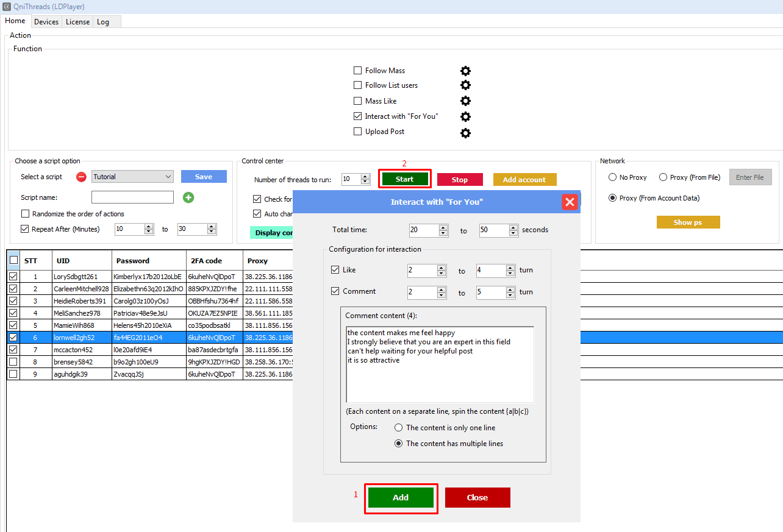Open the Number of threads stepper

365,179
